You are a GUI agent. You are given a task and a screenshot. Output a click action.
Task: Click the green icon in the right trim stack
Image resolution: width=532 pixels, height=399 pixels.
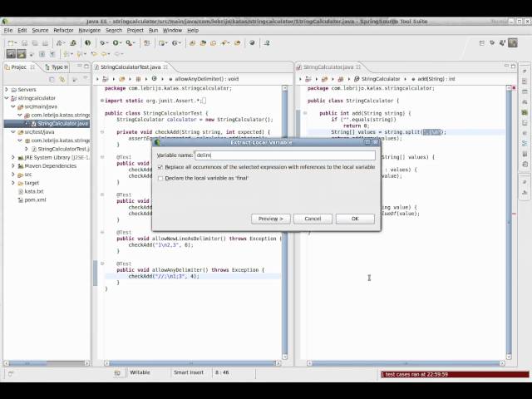[x=525, y=112]
